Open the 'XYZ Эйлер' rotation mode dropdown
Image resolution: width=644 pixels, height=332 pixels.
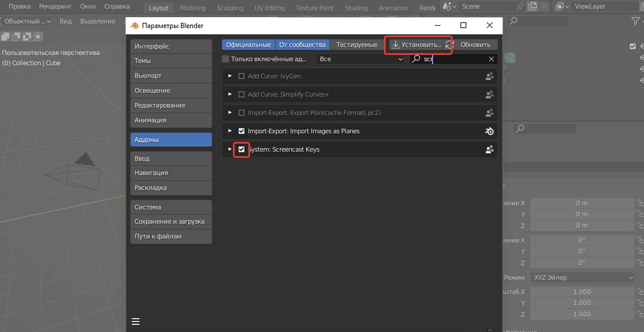click(583, 278)
